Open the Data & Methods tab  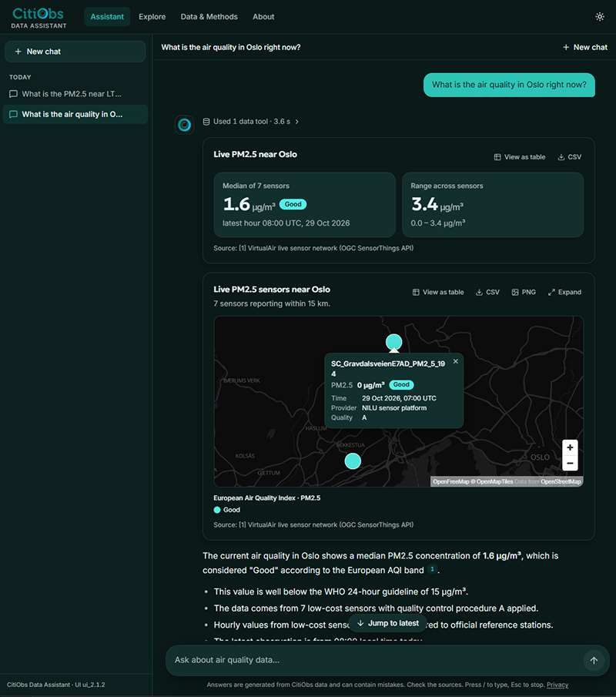pos(209,17)
